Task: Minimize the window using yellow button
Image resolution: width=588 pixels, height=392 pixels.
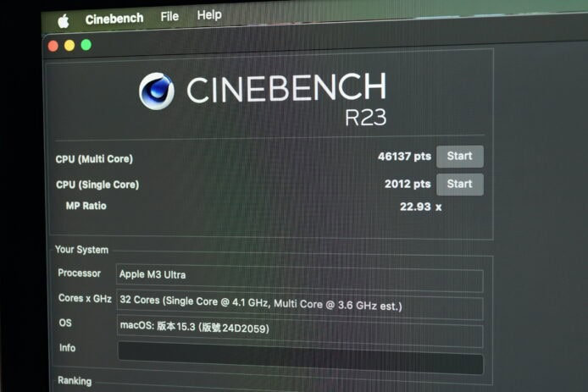Action: [69, 46]
